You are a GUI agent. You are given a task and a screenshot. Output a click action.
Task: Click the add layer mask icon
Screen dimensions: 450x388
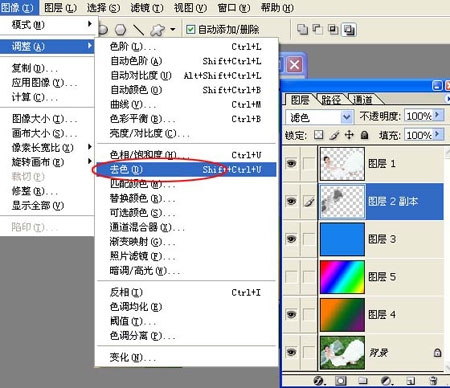pos(341,380)
